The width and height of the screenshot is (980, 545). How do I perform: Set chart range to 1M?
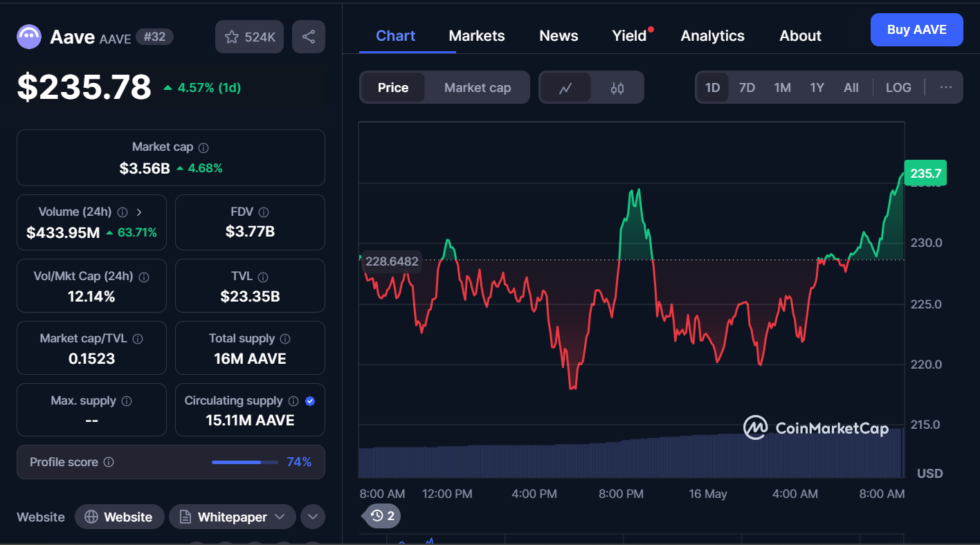coord(782,88)
